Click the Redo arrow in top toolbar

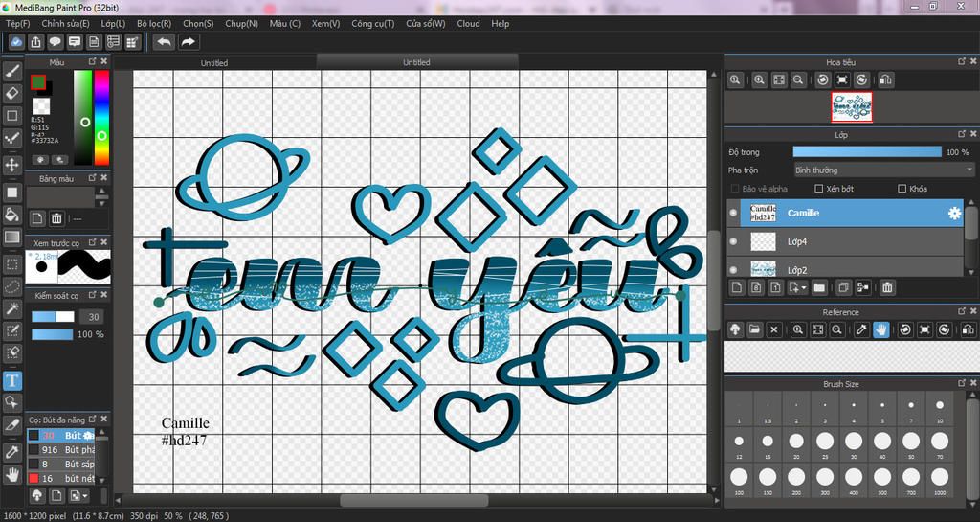pyautogui.click(x=188, y=42)
